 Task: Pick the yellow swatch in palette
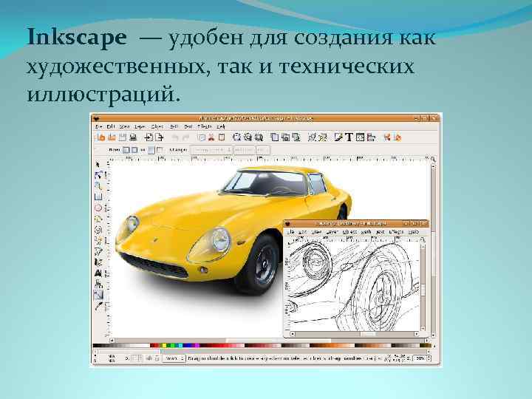[x=164, y=346]
